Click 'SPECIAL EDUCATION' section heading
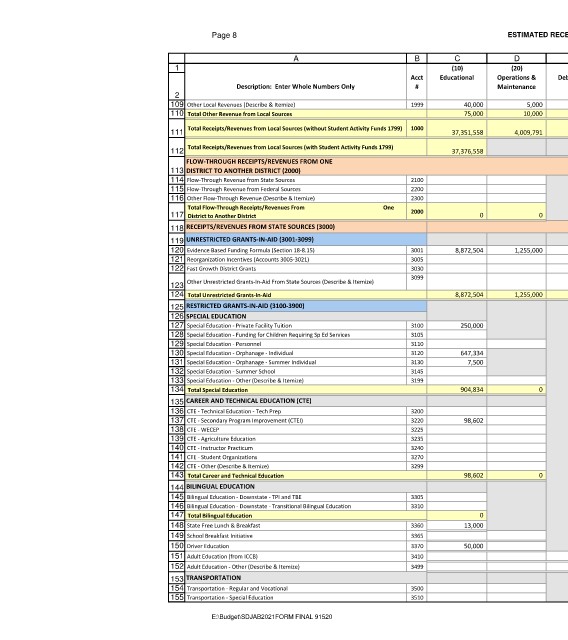The image size is (568, 640). (x=216, y=317)
